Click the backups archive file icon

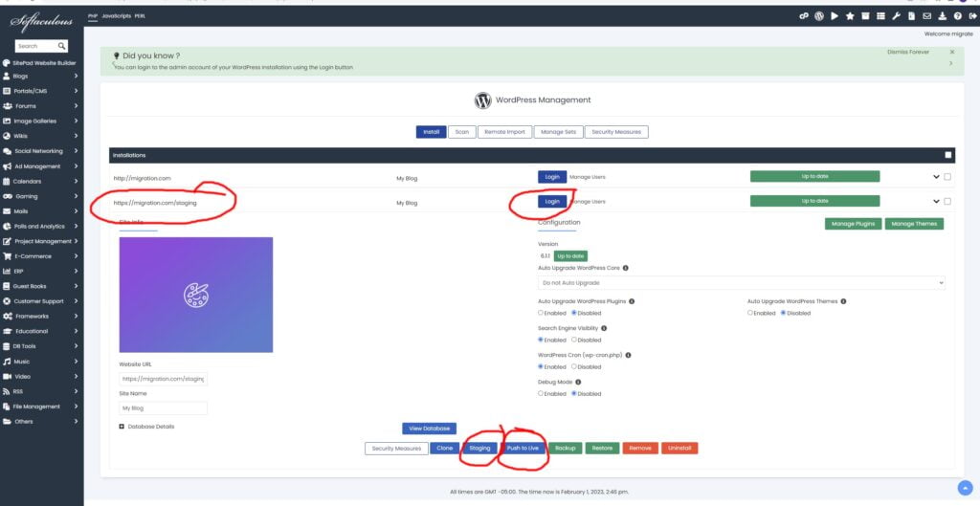tap(912, 16)
